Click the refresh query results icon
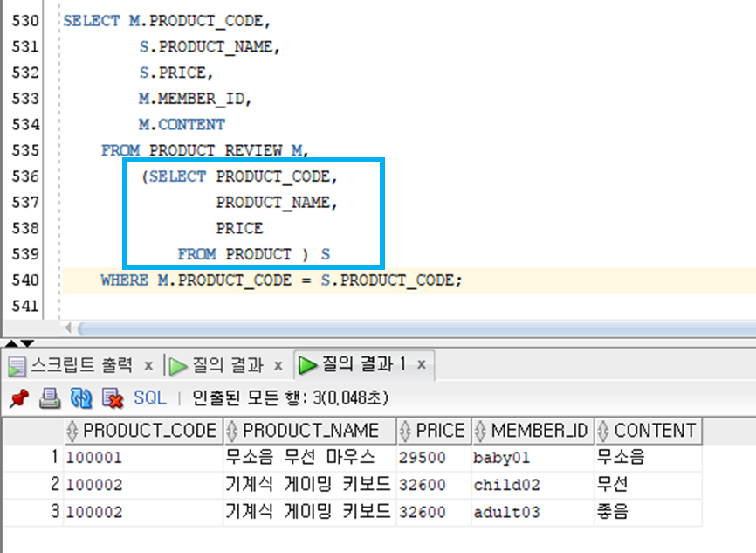 [81, 398]
